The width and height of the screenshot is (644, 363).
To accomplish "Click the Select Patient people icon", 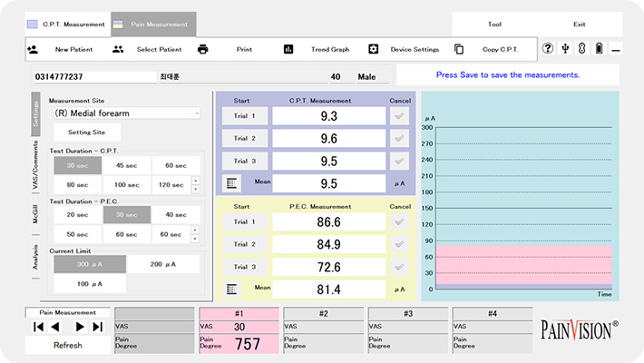I will [x=118, y=49].
